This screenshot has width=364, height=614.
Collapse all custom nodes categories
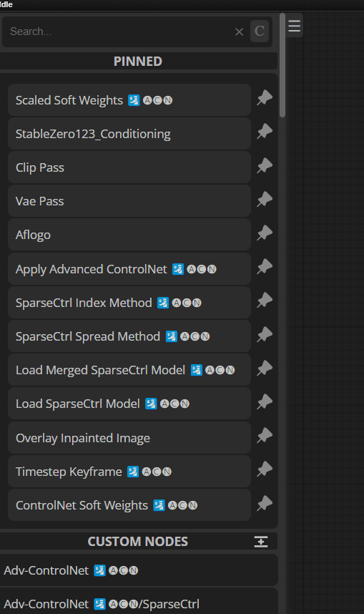261,542
